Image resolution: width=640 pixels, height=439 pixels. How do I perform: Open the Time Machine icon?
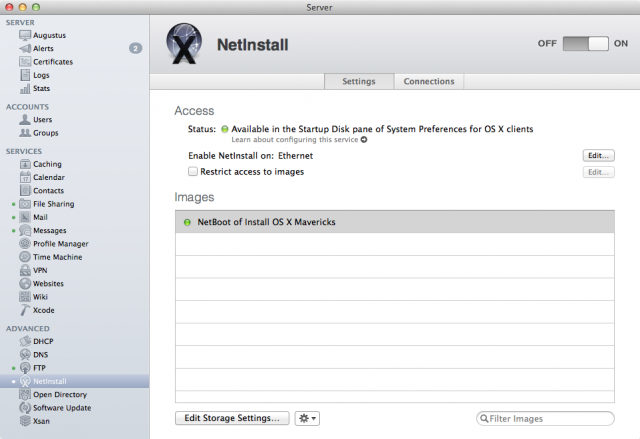[x=25, y=257]
